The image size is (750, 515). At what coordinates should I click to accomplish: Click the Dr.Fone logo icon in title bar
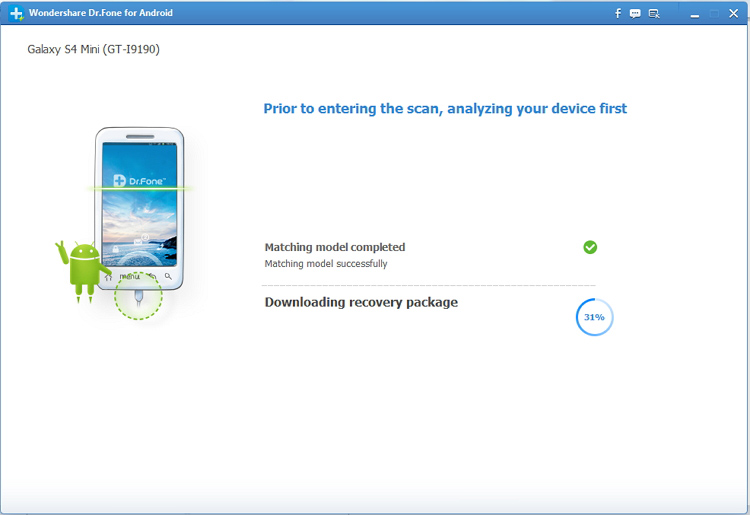pos(17,13)
